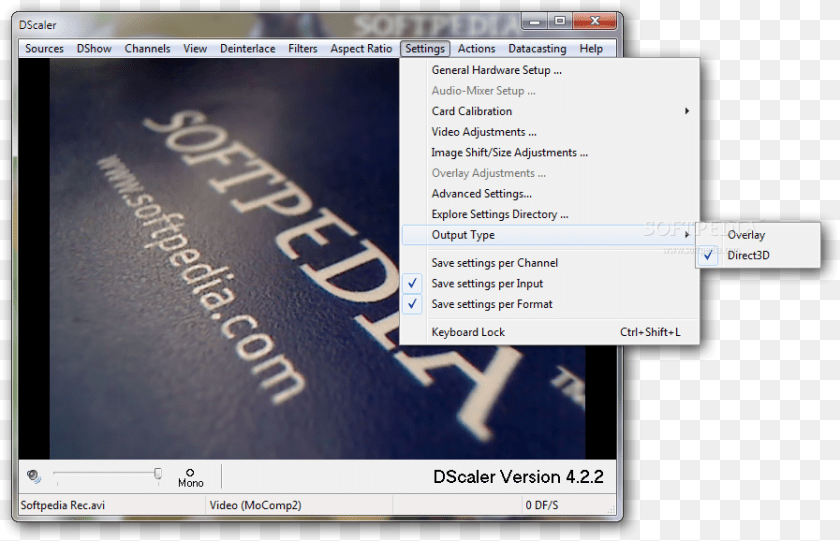
Task: Close the DScaler window
Action: tap(595, 21)
